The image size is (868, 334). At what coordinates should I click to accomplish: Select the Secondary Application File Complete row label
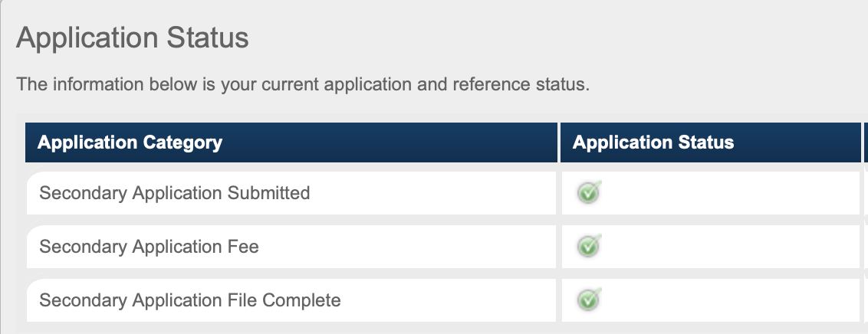tap(190, 300)
